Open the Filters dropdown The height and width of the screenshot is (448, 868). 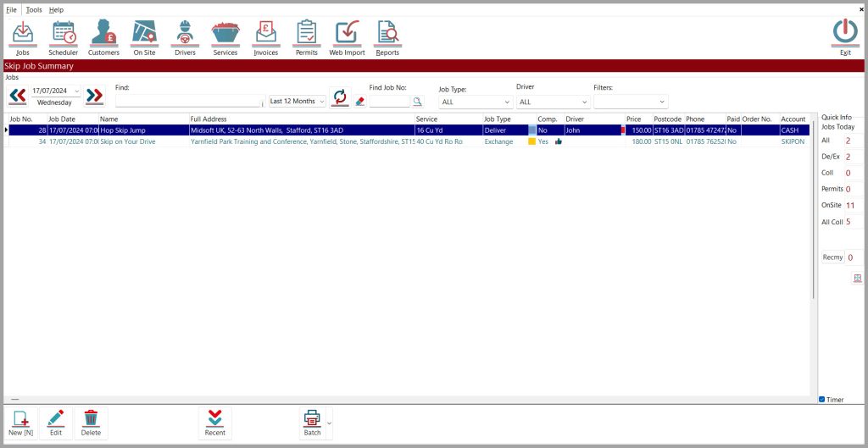tap(662, 102)
